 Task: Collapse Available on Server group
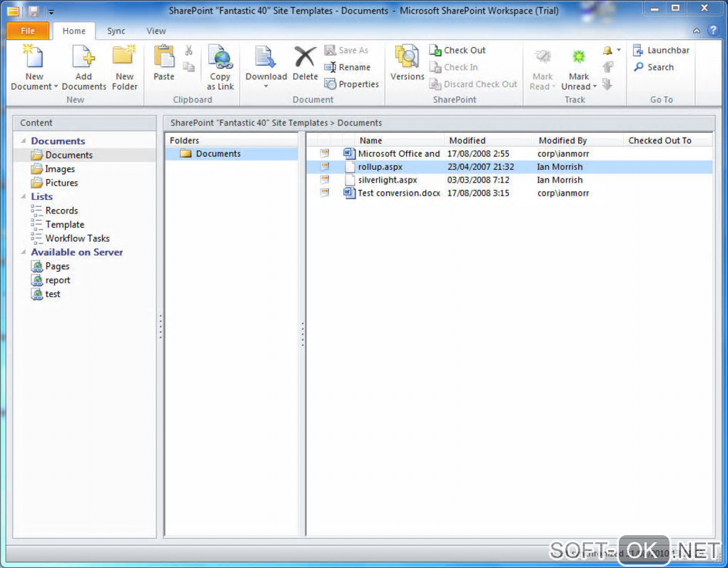tap(24, 252)
